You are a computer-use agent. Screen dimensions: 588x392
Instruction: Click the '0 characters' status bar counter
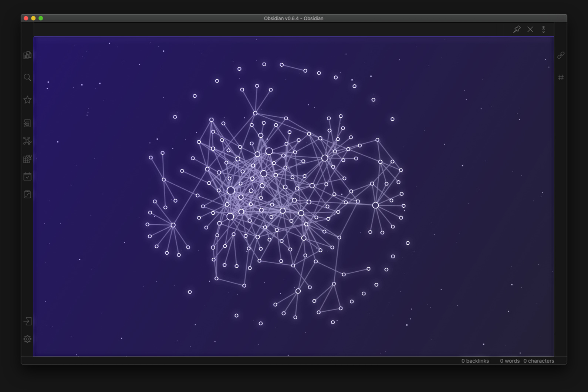click(x=538, y=361)
